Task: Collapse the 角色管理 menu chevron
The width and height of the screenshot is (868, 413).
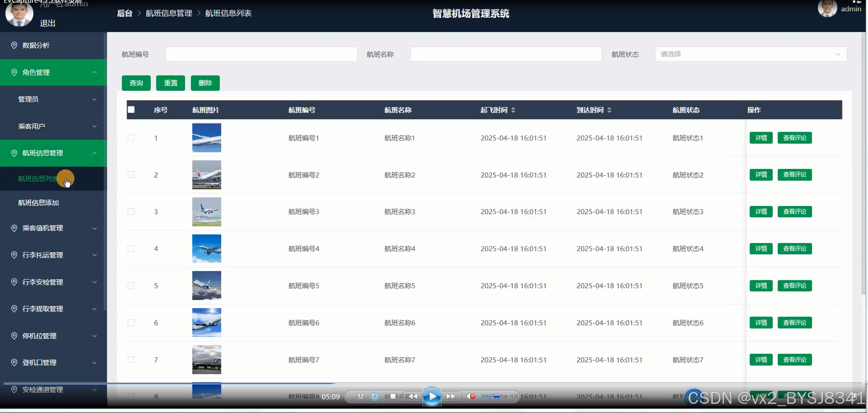Action: pos(94,72)
